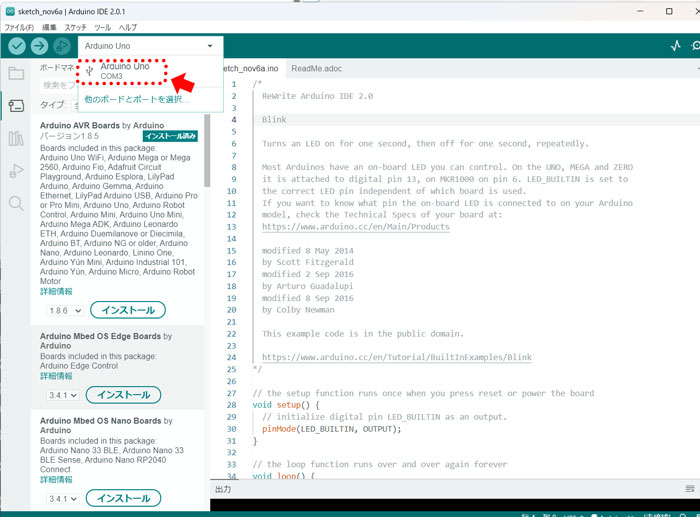Click the インストール済み badge for AVR Boards
700x517 pixels.
[170, 136]
